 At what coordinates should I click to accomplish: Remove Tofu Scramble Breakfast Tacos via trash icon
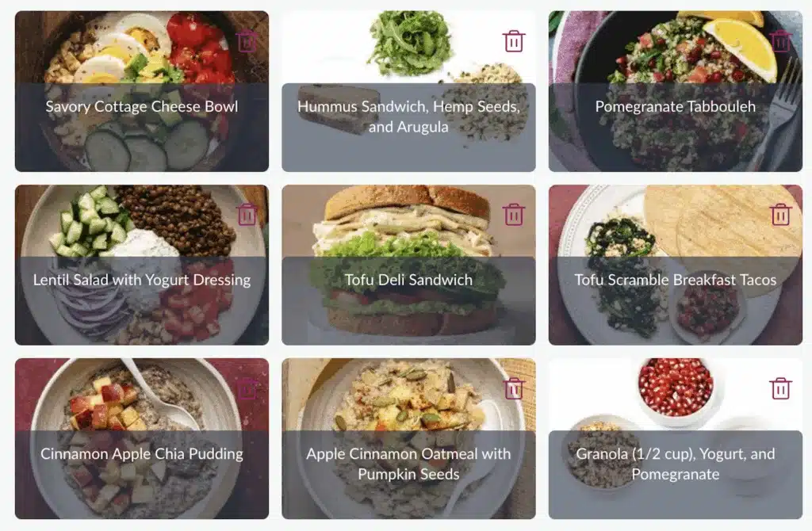(x=780, y=215)
